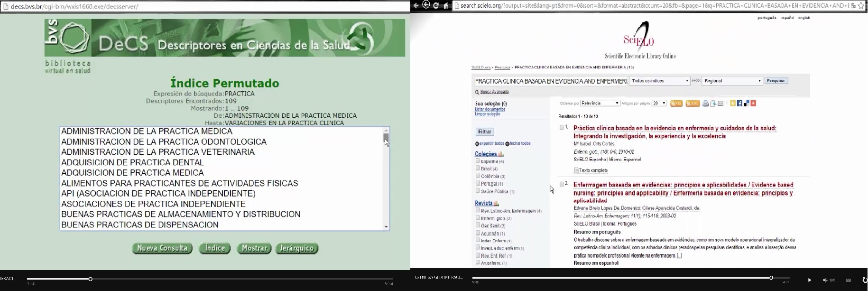Select the checkbox for result 1
The height and width of the screenshot is (291, 868).
pyautogui.click(x=562, y=127)
